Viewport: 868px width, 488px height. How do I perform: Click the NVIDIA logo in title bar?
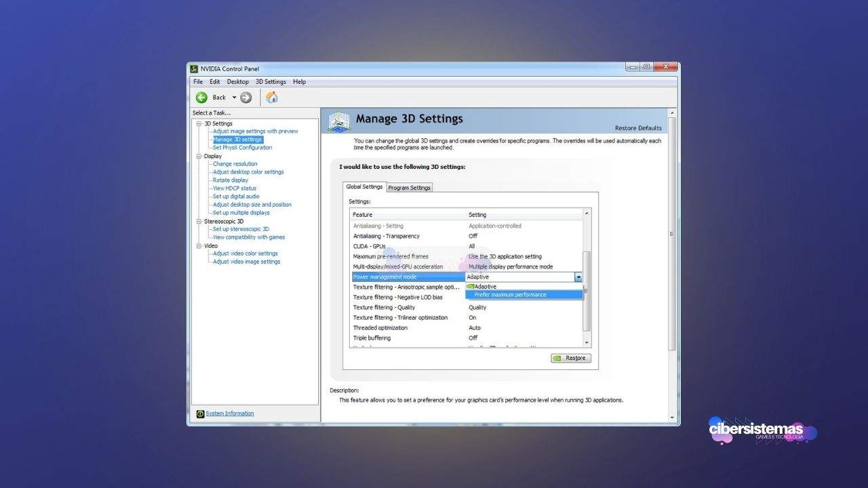194,68
